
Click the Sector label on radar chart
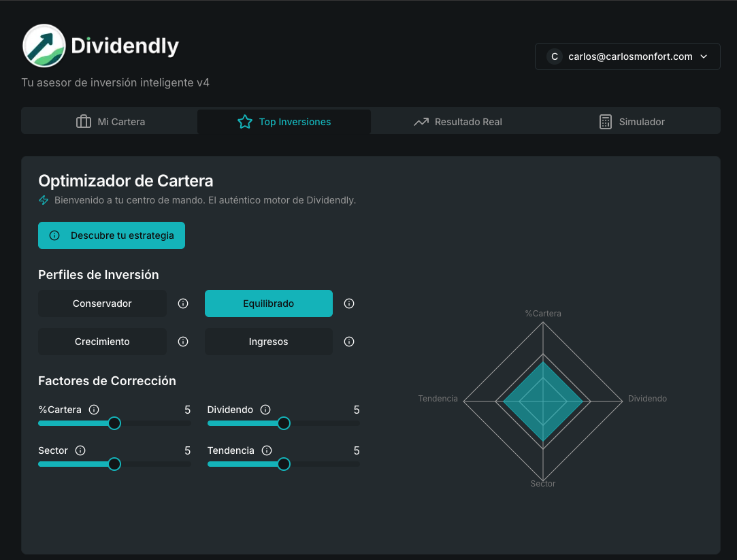point(543,483)
